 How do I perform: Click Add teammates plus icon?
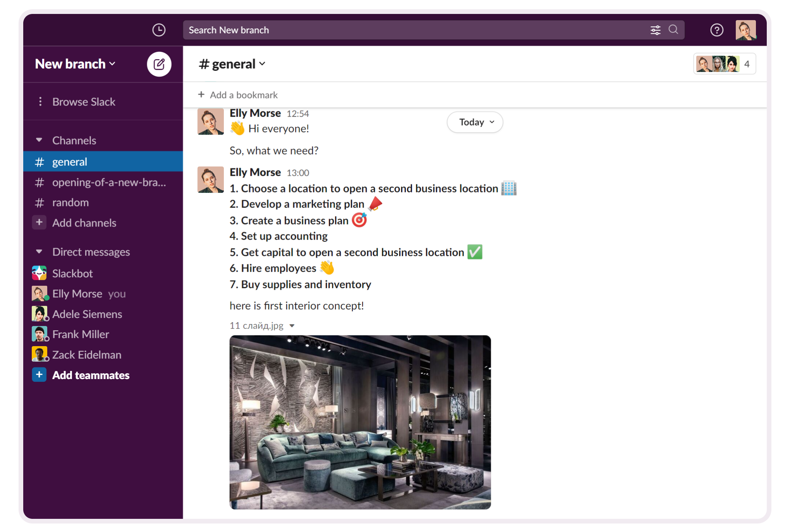39,375
